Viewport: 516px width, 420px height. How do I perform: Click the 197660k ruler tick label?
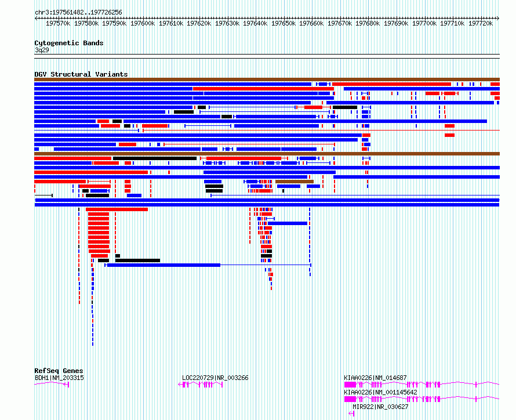tap(311, 23)
